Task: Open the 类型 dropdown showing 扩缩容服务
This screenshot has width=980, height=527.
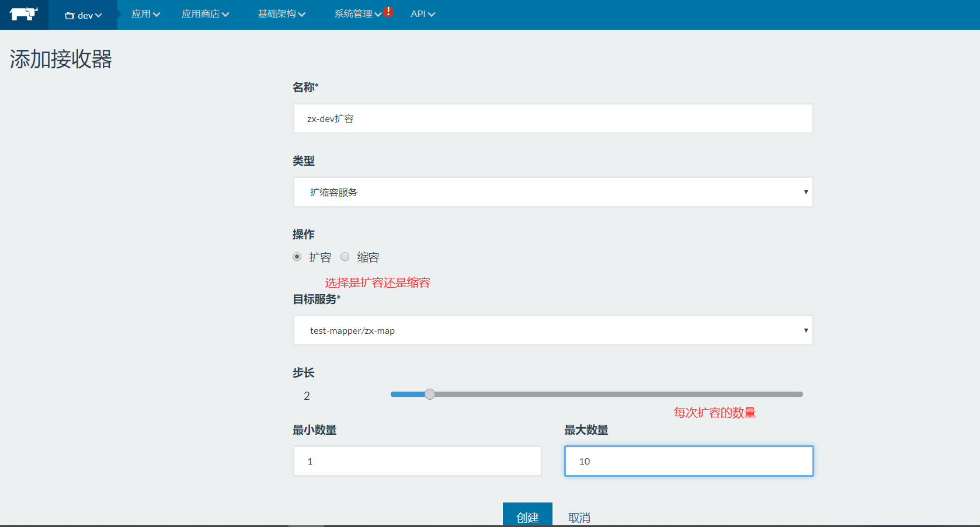Action: coord(552,192)
